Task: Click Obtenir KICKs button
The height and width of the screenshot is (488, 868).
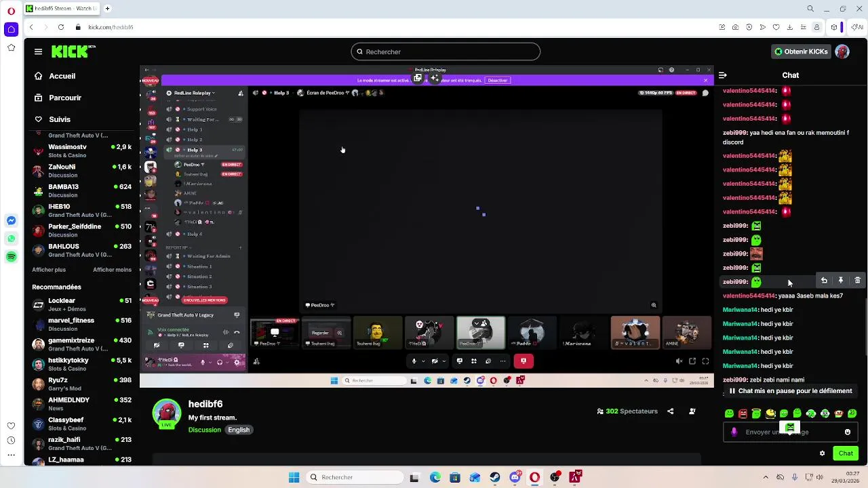Action: point(801,52)
